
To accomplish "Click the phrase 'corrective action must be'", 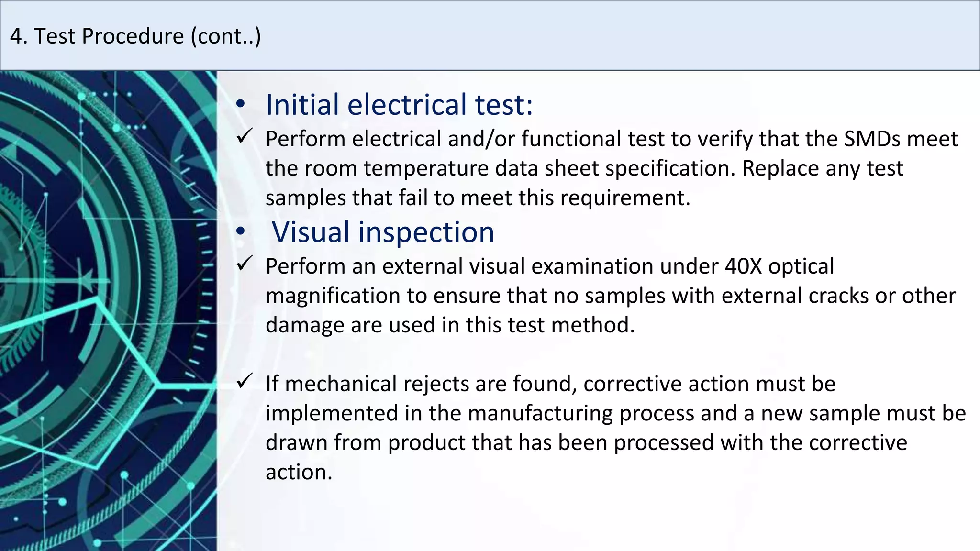I will point(709,384).
